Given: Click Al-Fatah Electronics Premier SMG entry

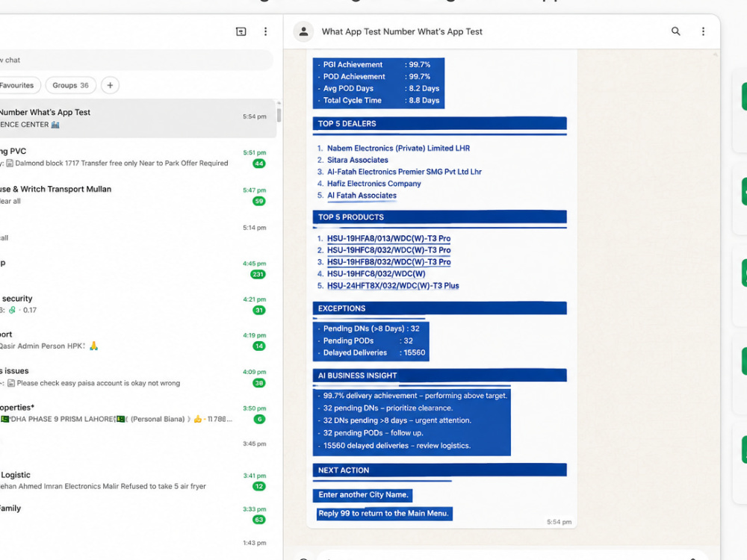Looking at the screenshot, I should pyautogui.click(x=404, y=172).
